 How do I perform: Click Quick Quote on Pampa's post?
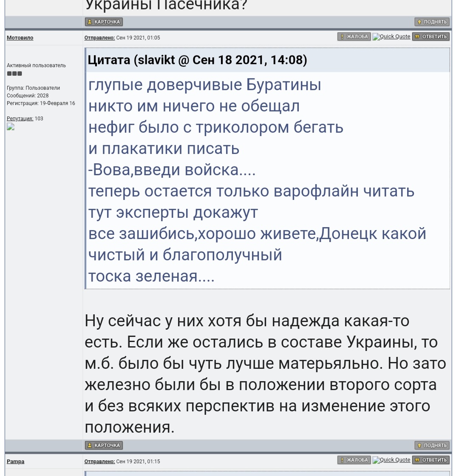[x=391, y=460]
